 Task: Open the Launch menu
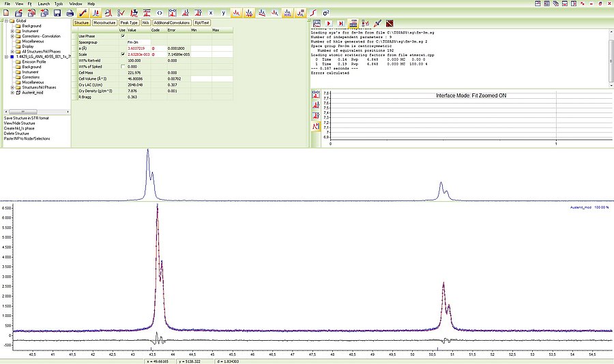point(44,3)
